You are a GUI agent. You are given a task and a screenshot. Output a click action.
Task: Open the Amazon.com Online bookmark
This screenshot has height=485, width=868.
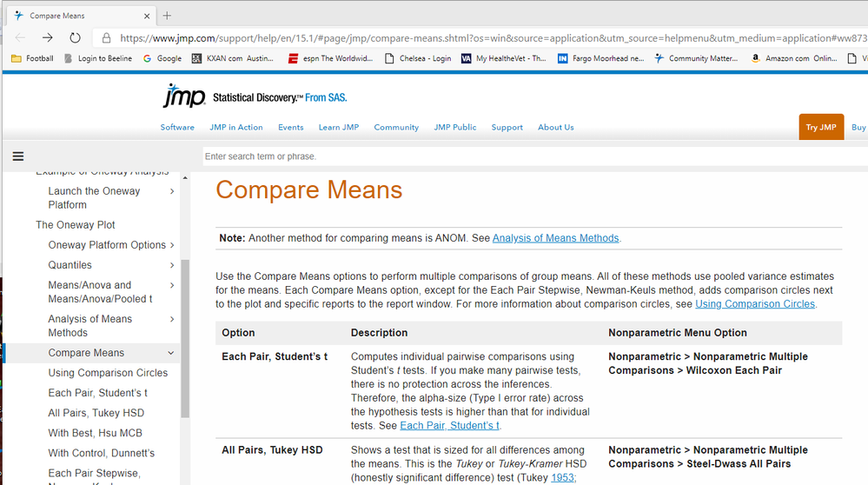pyautogui.click(x=794, y=58)
